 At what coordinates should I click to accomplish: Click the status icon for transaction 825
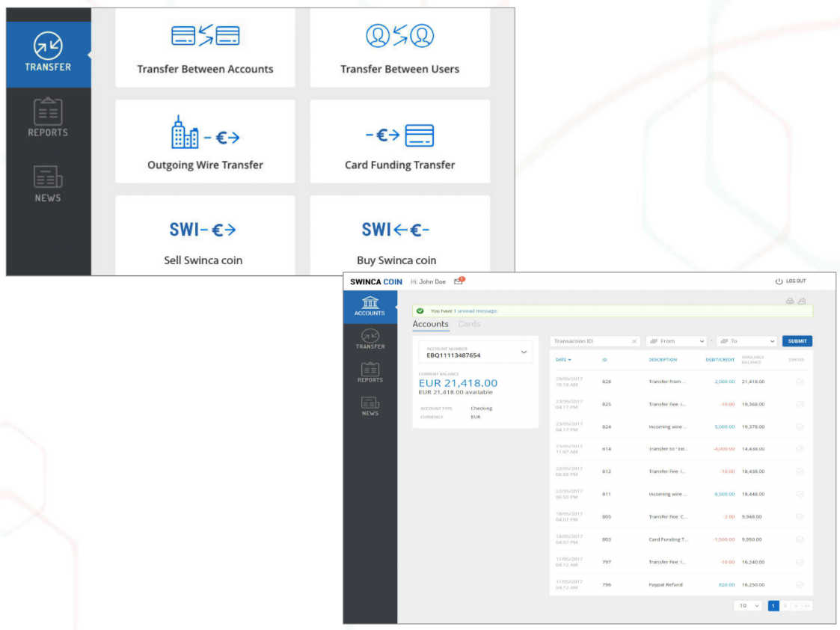click(800, 405)
